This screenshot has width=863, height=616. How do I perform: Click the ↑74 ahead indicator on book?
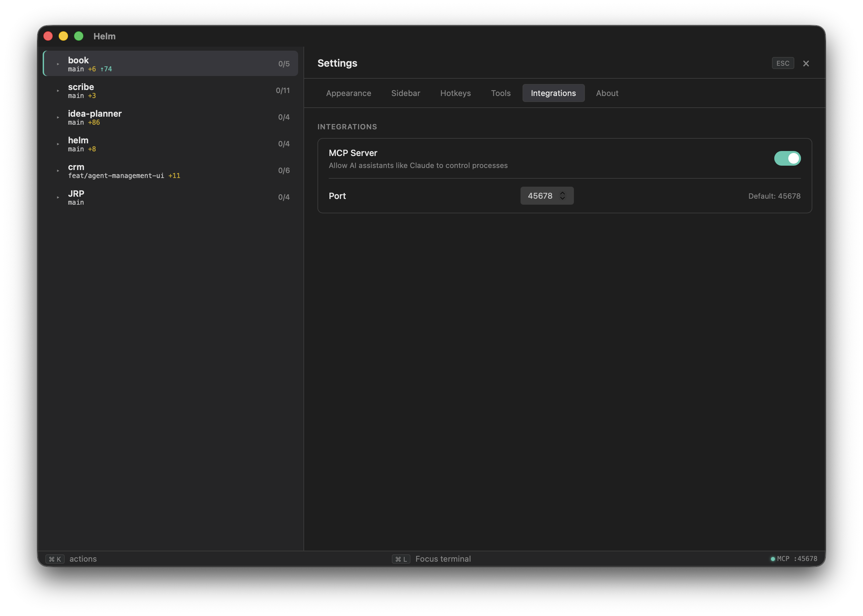point(106,69)
